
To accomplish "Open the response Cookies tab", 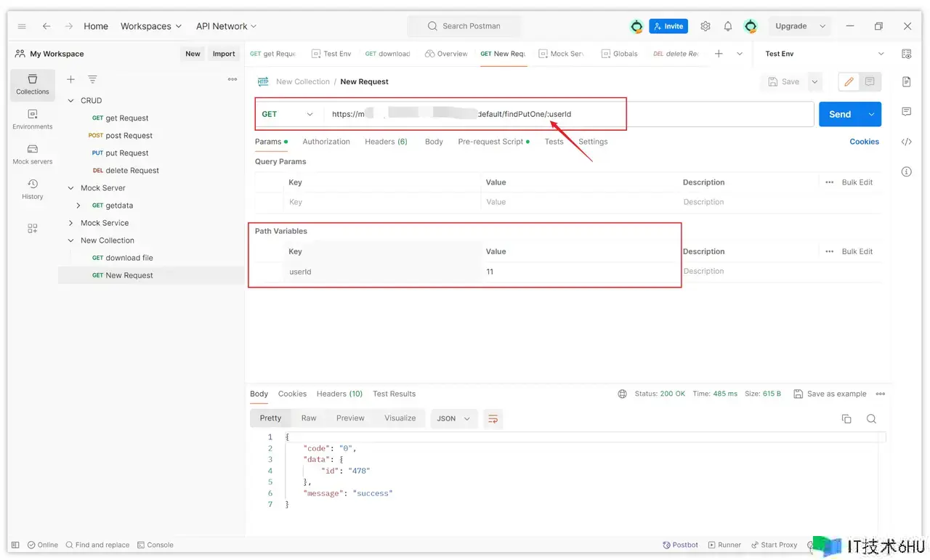I will click(x=292, y=394).
